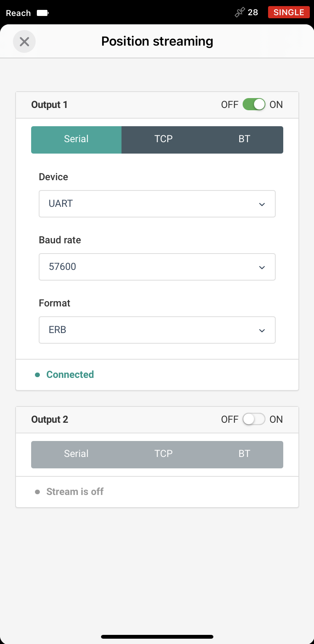
Task: Open the Device UART dropdown
Action: pos(157,204)
